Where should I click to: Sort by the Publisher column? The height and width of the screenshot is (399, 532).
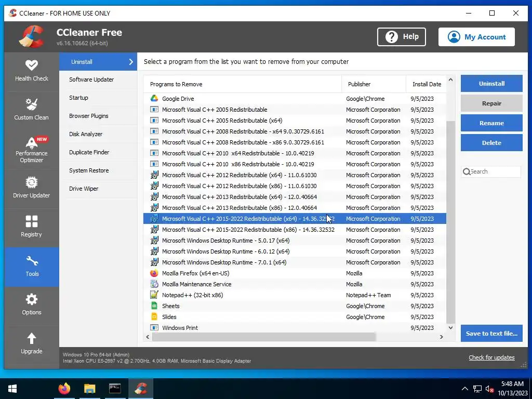(374, 84)
